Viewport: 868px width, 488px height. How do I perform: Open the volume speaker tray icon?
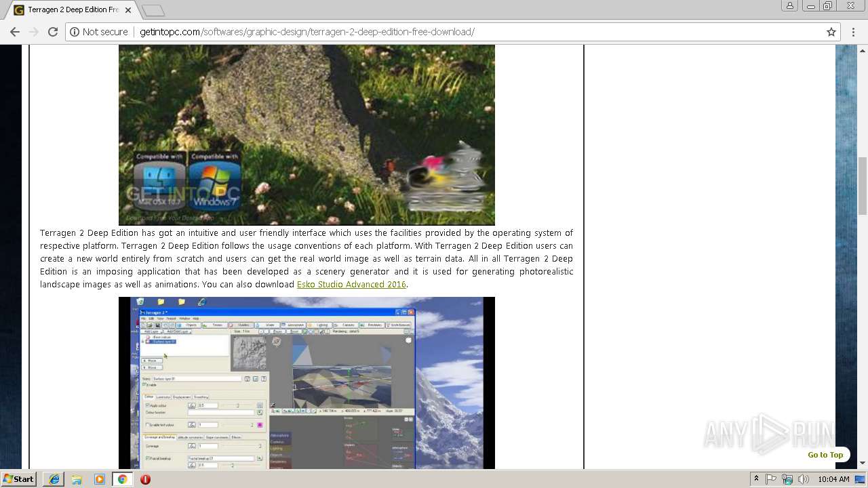804,479
